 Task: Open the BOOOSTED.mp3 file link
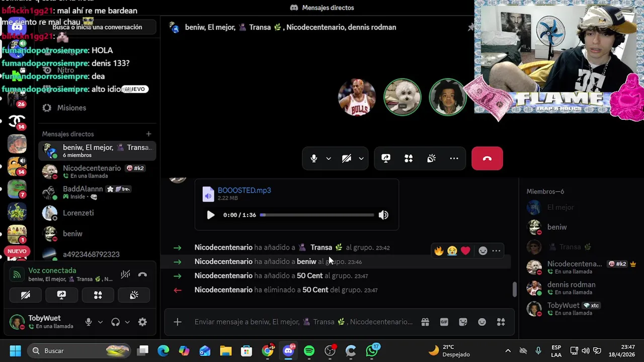pyautogui.click(x=244, y=190)
